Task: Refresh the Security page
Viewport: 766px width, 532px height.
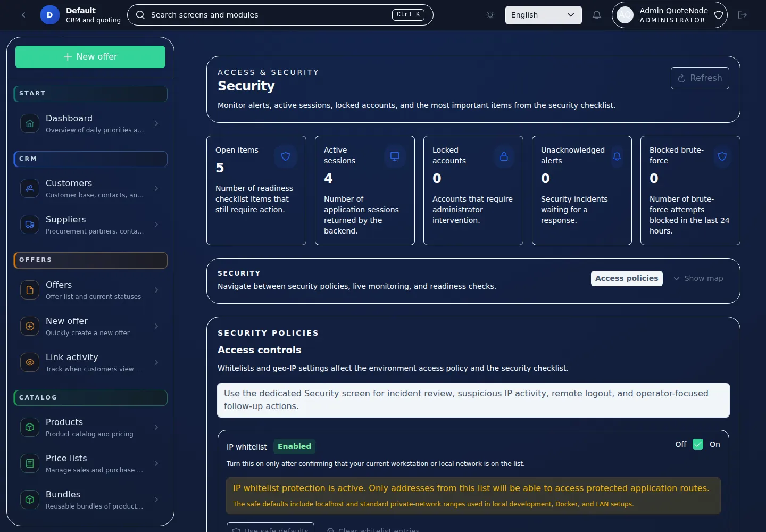Action: click(700, 78)
